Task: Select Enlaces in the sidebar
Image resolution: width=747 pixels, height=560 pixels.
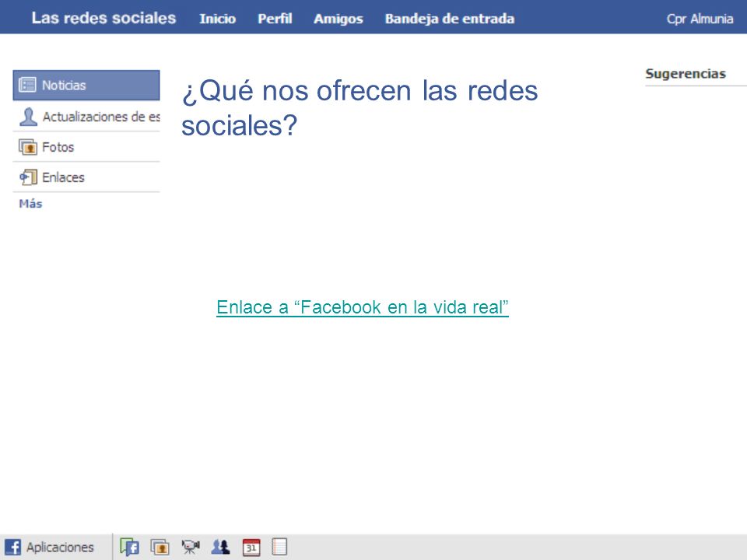Action: 86,177
